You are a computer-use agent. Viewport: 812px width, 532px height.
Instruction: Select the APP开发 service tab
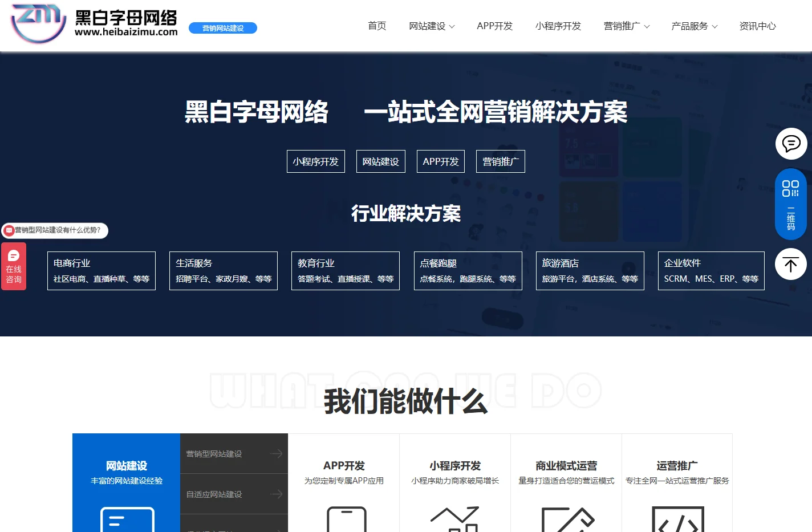point(344,483)
